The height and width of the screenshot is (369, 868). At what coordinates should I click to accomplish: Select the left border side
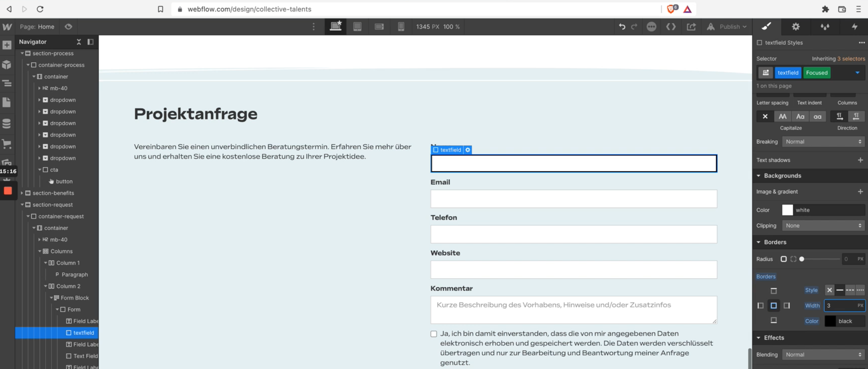click(x=761, y=305)
